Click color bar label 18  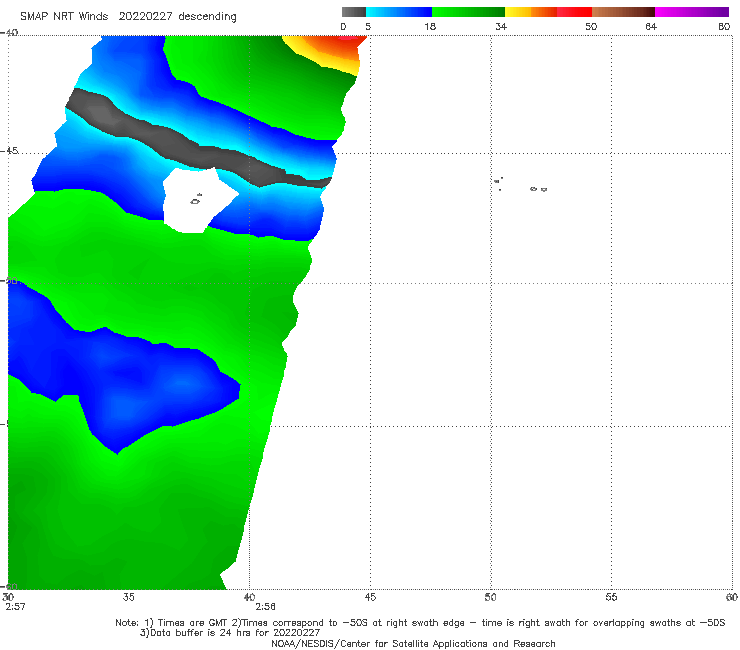(430, 26)
